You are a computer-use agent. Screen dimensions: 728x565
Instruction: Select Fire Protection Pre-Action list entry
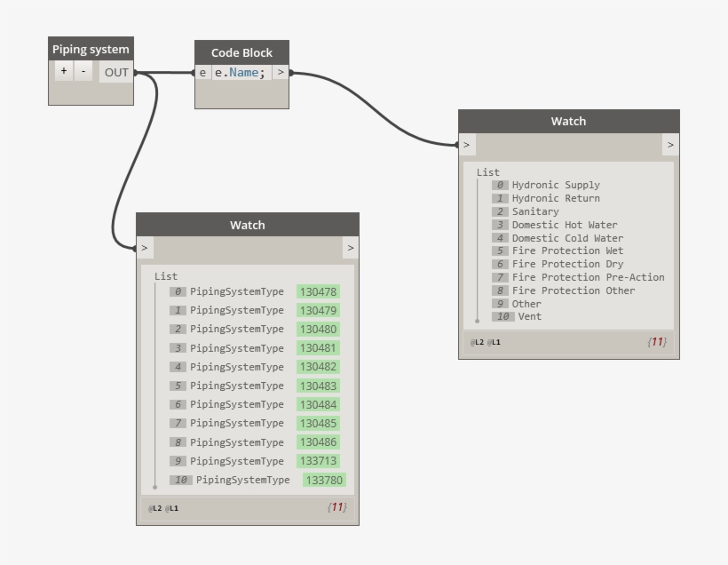pos(588,277)
